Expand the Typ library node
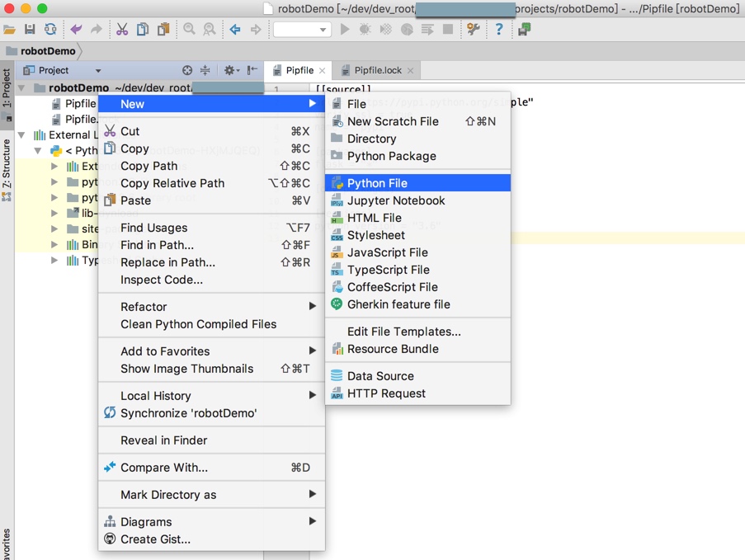This screenshot has width=745, height=560. pyautogui.click(x=54, y=261)
